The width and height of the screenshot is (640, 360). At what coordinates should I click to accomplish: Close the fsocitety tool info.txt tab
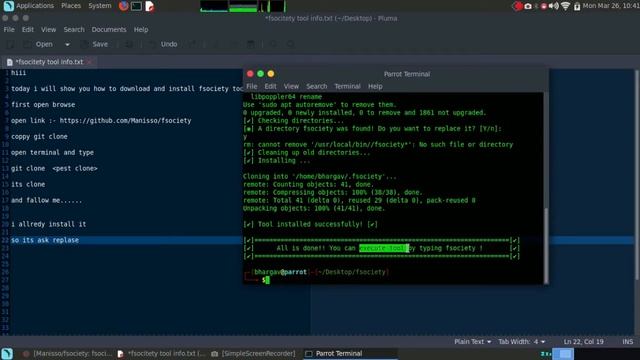pyautogui.click(x=89, y=62)
